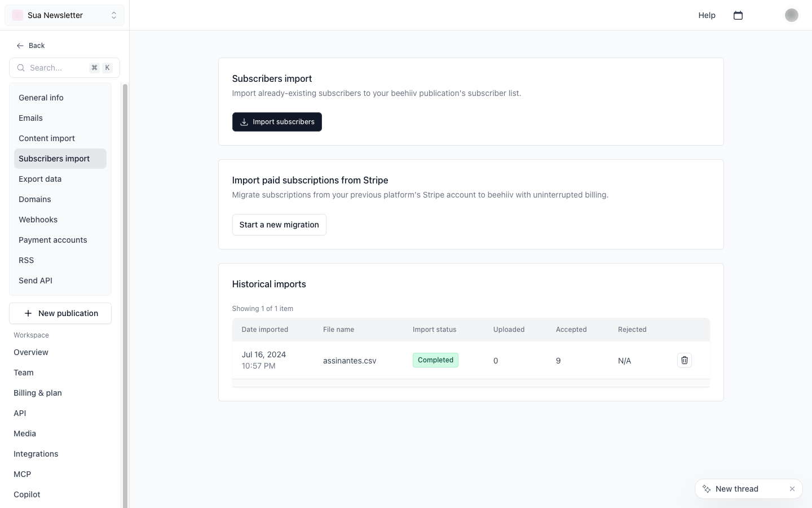Click the Import subscribers button
The width and height of the screenshot is (812, 508).
277,122
